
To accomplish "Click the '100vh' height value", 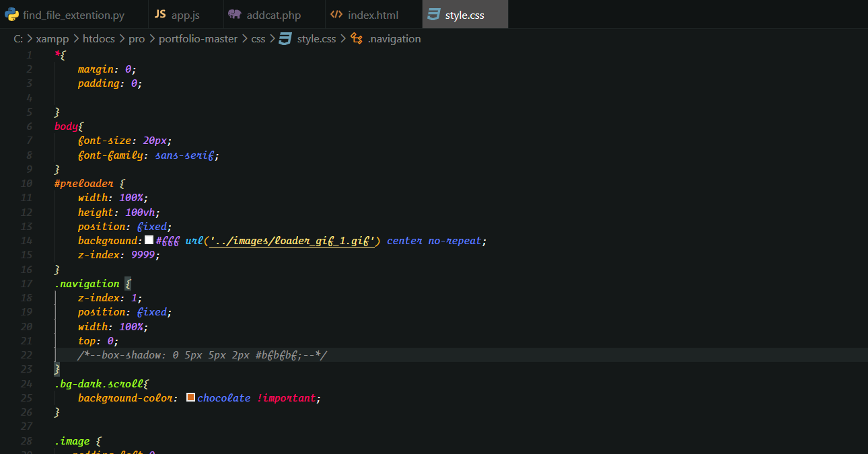I will click(x=139, y=213).
